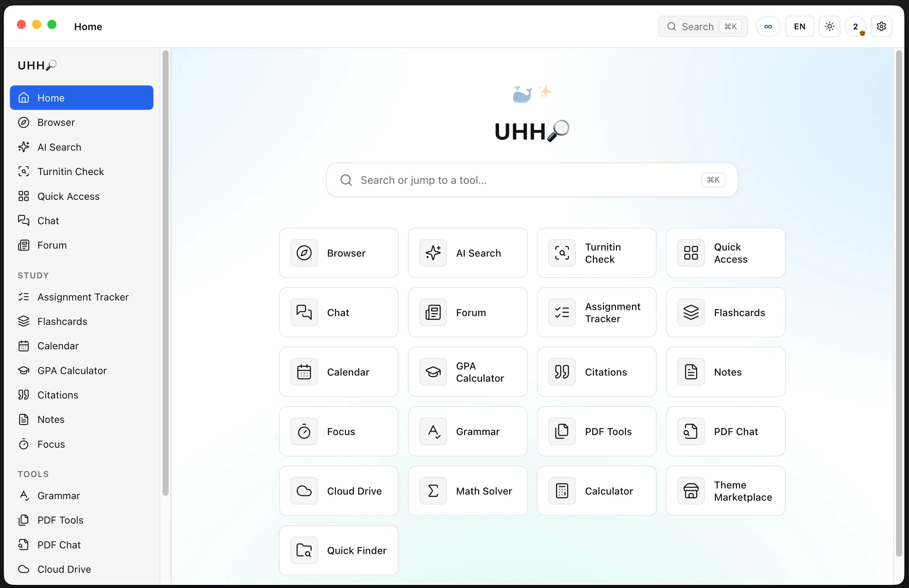Select Home in the sidebar
Viewport: 909px width, 588px height.
(82, 98)
